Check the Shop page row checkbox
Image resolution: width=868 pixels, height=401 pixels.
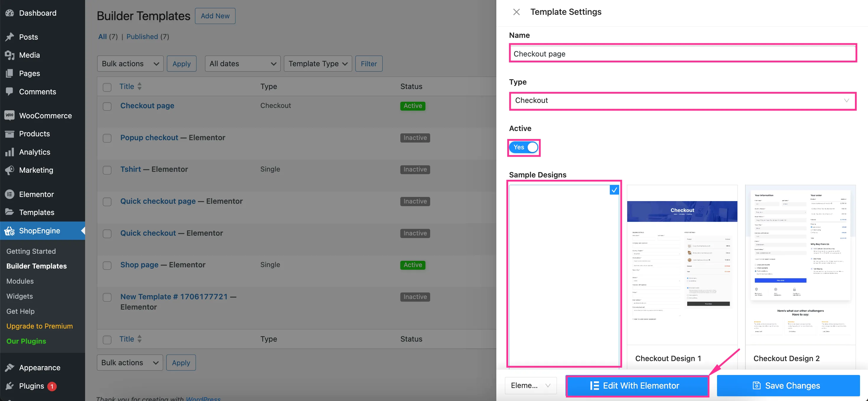pyautogui.click(x=107, y=266)
